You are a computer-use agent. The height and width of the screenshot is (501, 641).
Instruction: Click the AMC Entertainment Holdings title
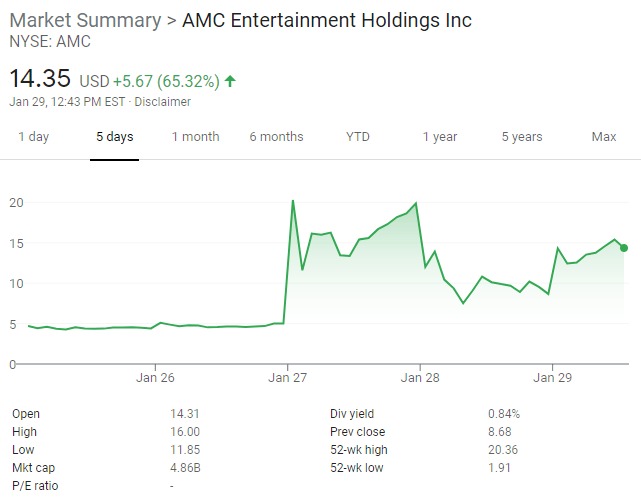[x=327, y=20]
